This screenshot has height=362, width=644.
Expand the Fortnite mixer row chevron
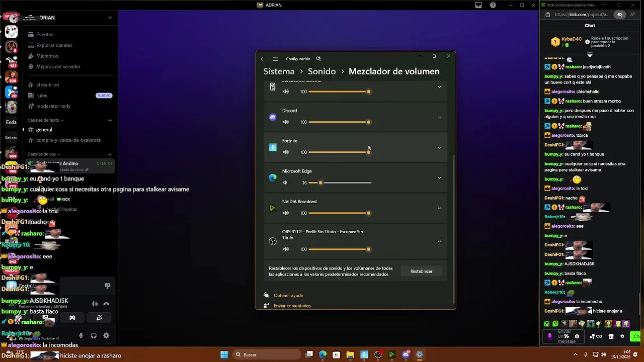tap(439, 147)
